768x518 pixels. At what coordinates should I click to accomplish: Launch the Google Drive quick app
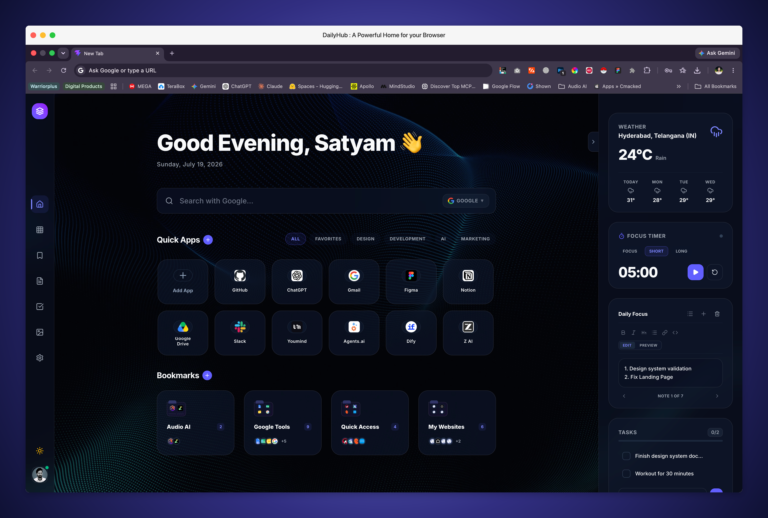coord(183,333)
